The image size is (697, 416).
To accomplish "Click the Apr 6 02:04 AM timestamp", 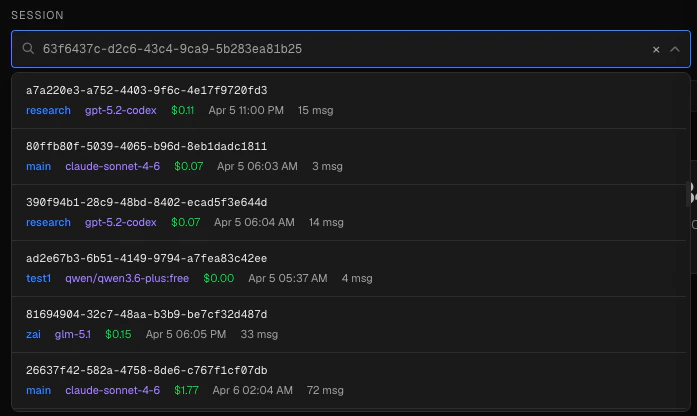I will (252, 390).
